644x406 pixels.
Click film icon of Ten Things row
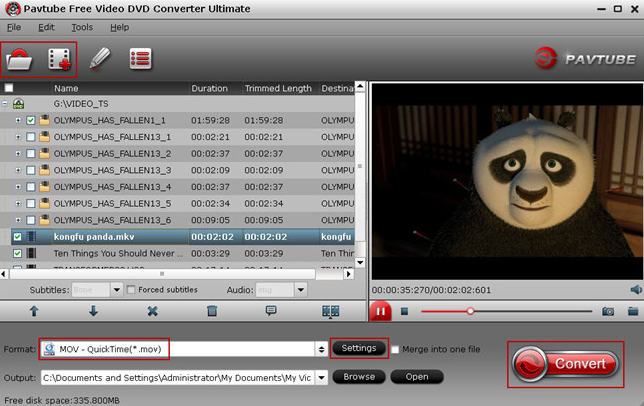pos(31,253)
